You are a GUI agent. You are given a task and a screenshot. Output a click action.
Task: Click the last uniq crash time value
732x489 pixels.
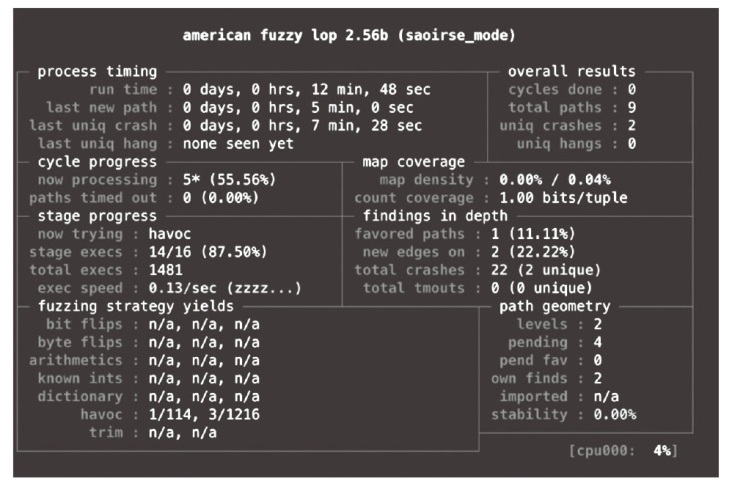click(301, 126)
